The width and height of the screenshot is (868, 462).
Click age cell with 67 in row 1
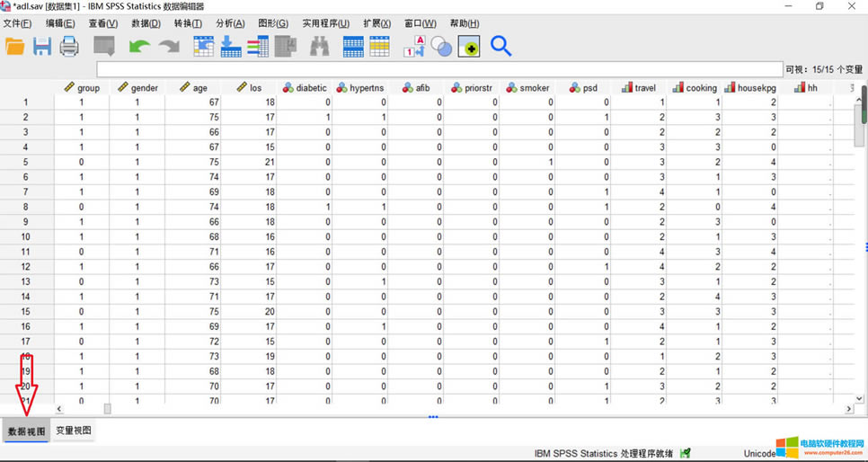[x=192, y=102]
